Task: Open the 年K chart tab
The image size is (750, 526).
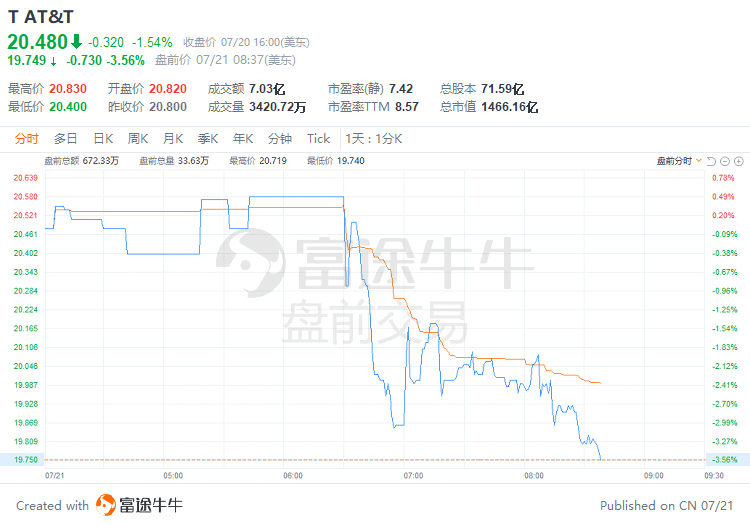Action: (x=243, y=138)
